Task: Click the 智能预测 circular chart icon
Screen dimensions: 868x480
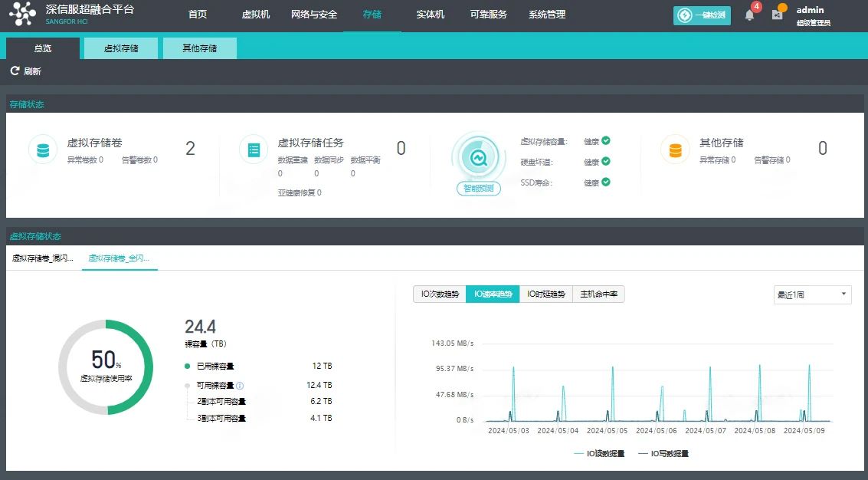Action: point(479,159)
